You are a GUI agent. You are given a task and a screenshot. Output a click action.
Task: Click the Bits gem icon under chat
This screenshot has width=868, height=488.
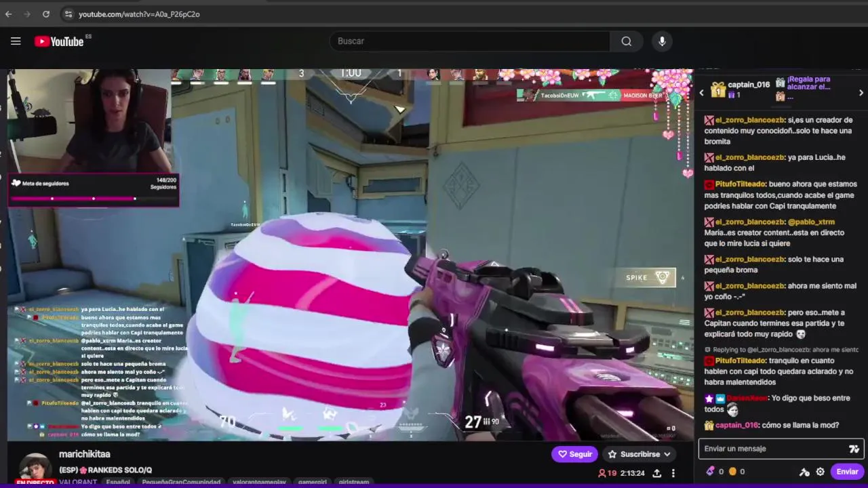710,471
